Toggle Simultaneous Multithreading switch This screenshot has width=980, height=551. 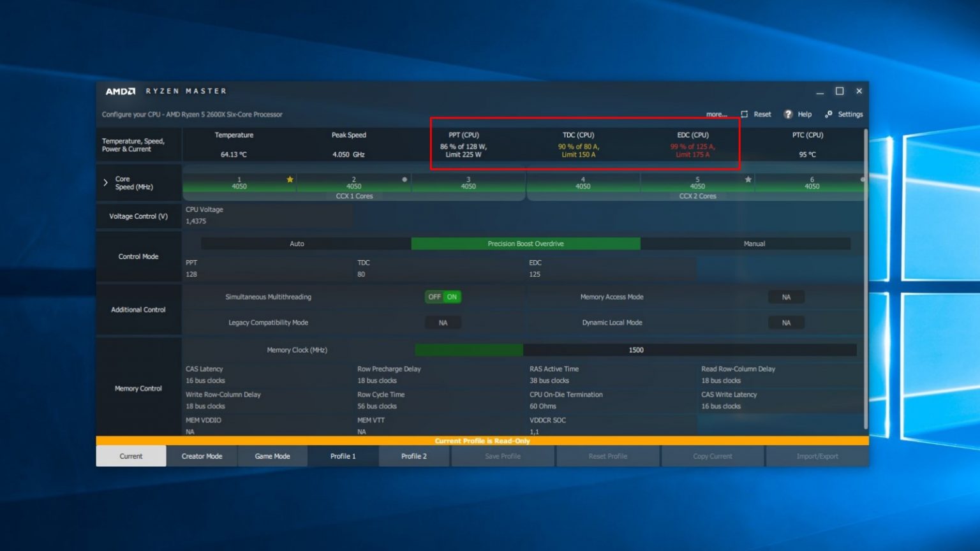point(443,297)
